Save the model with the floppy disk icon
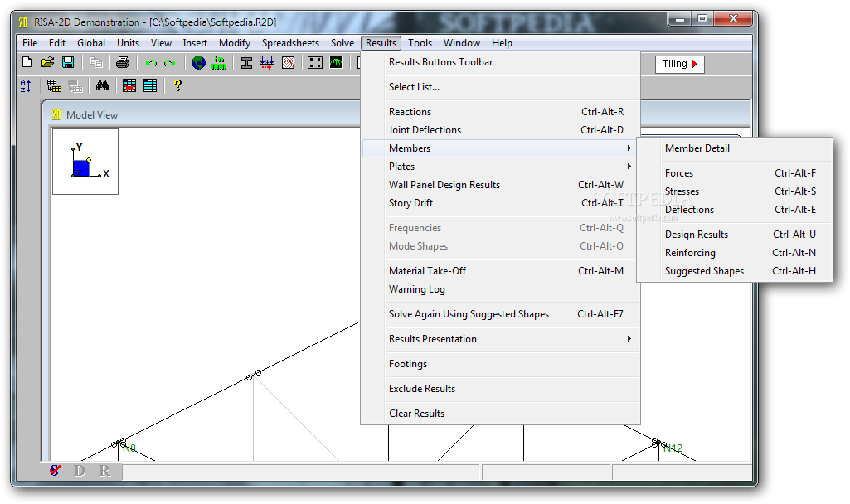This screenshot has height=504, width=850. 68,63
